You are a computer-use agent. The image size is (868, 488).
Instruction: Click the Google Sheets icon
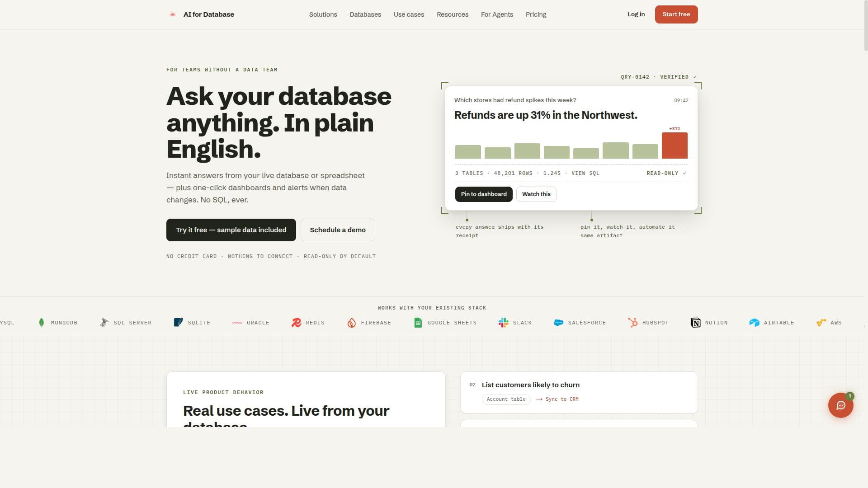(418, 323)
